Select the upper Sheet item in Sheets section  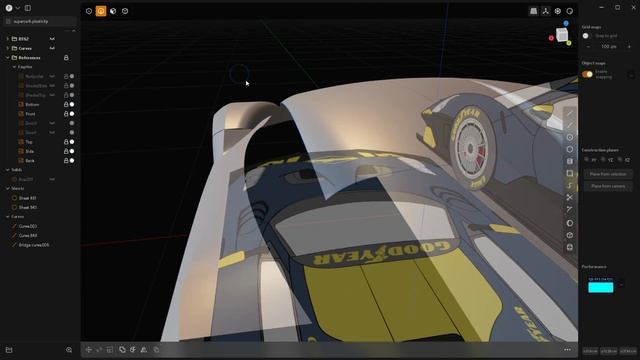pyautogui.click(x=27, y=198)
